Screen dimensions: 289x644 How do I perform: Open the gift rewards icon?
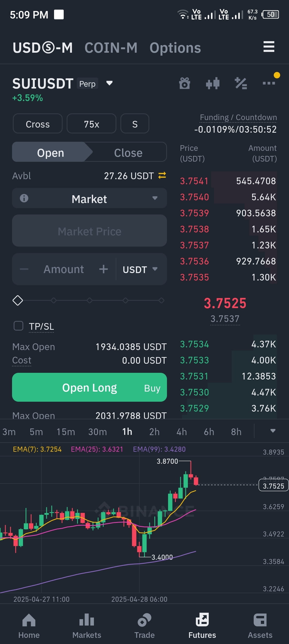click(x=185, y=83)
